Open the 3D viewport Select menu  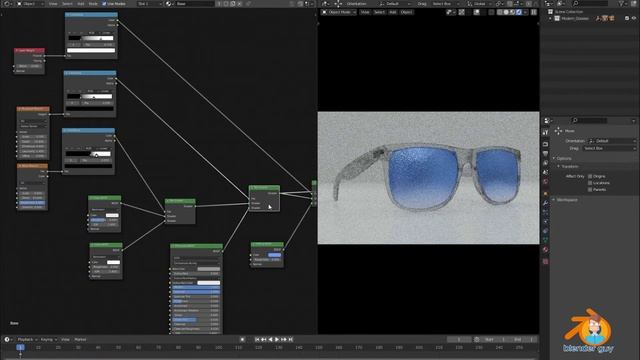[x=379, y=12]
